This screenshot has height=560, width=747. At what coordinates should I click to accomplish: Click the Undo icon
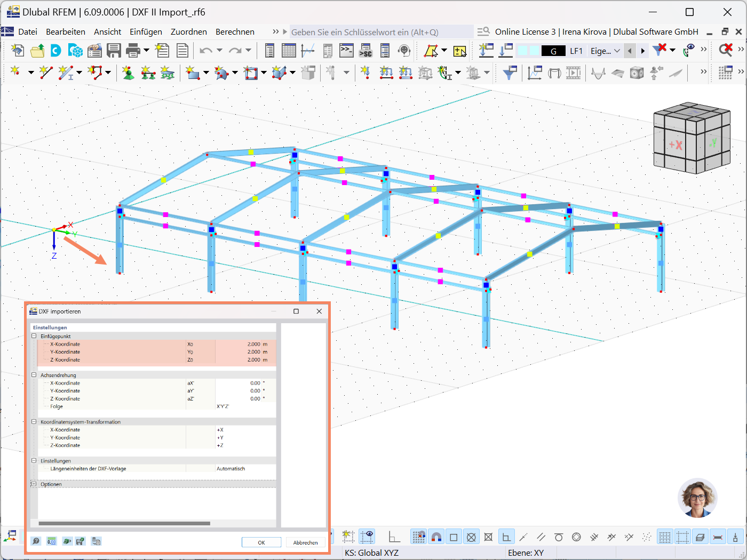point(206,50)
